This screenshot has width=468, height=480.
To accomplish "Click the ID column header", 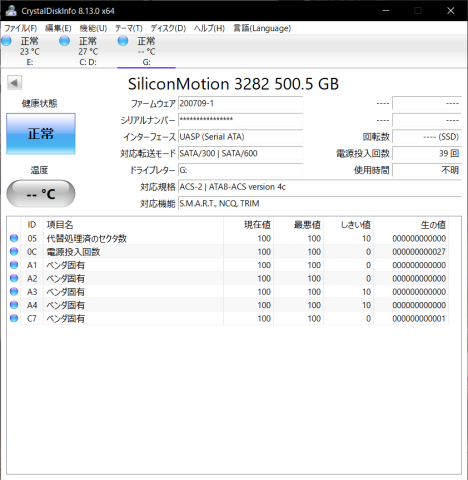I will click(32, 225).
